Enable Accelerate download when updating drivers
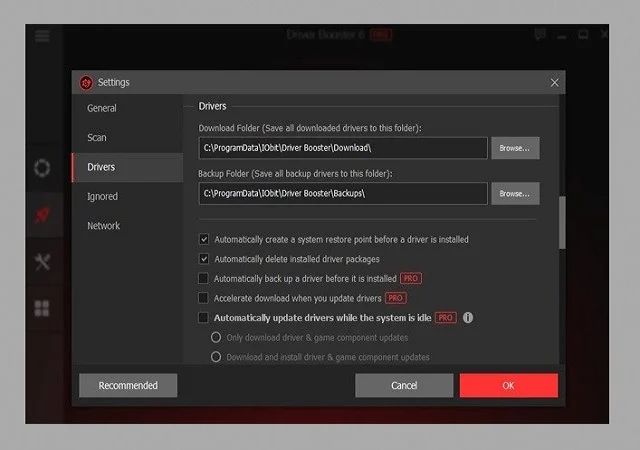This screenshot has width=640, height=450. pyautogui.click(x=203, y=298)
